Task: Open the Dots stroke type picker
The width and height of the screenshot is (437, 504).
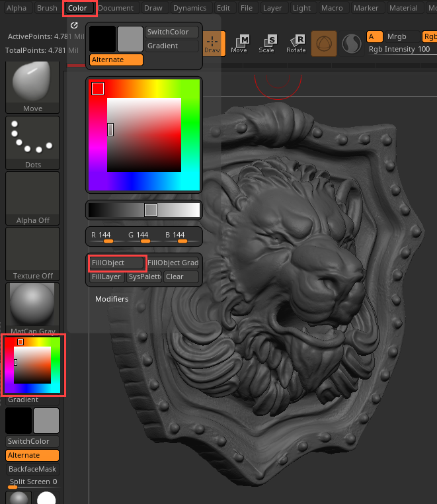Action: pos(32,143)
